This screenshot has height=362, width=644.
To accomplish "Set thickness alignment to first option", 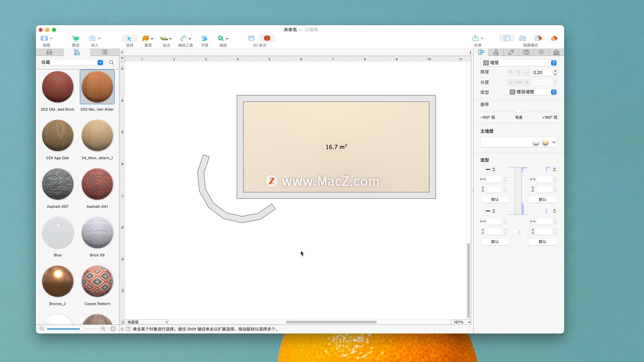I will (x=511, y=72).
